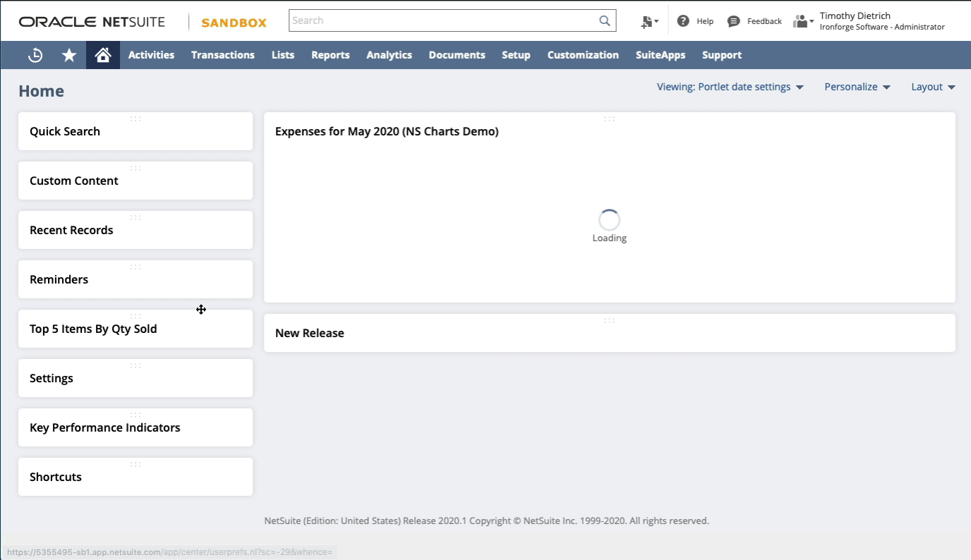Open the Reports menu
Image resolution: width=971 pixels, height=560 pixels.
point(330,55)
